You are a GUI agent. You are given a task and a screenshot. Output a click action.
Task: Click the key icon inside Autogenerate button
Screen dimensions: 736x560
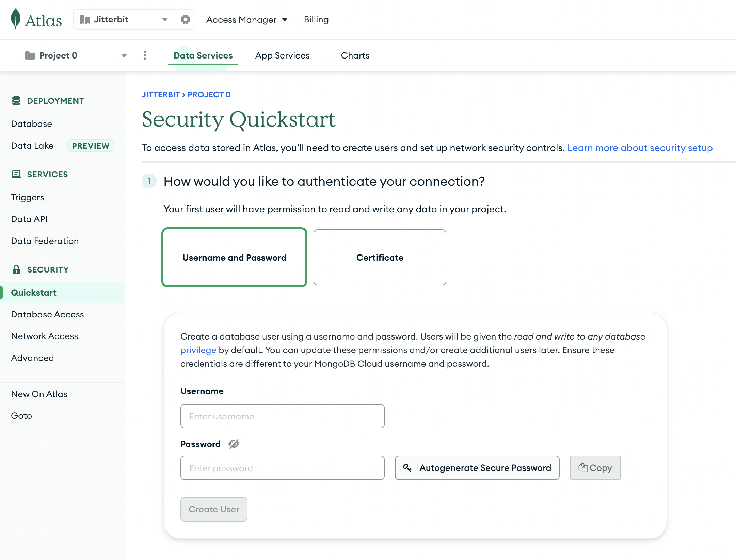point(407,468)
